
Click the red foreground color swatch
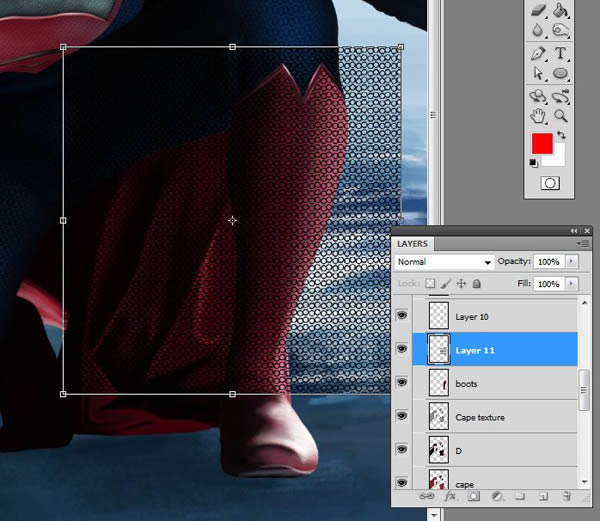tap(540, 142)
